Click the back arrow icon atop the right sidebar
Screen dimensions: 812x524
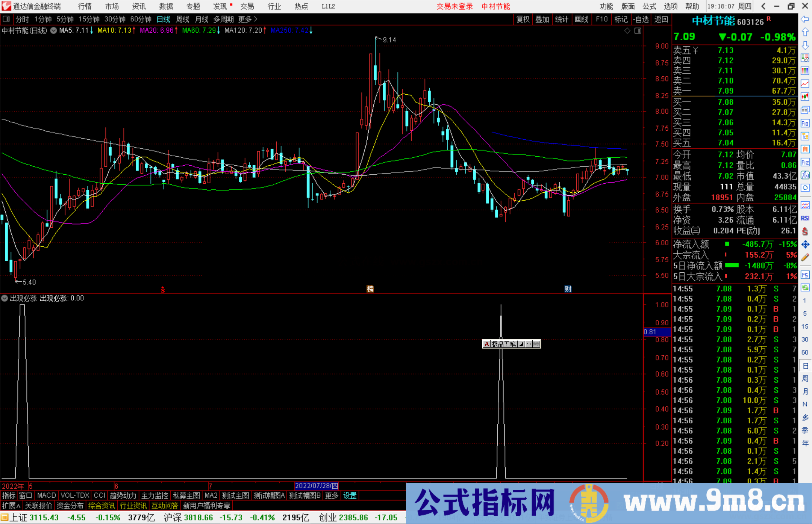804,19
